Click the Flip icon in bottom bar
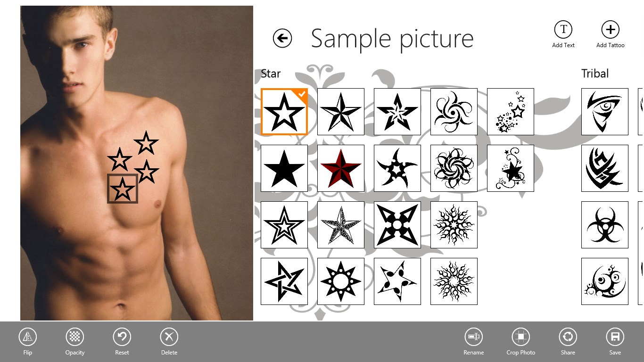Screen dimensions: 644x362 (x=28, y=337)
